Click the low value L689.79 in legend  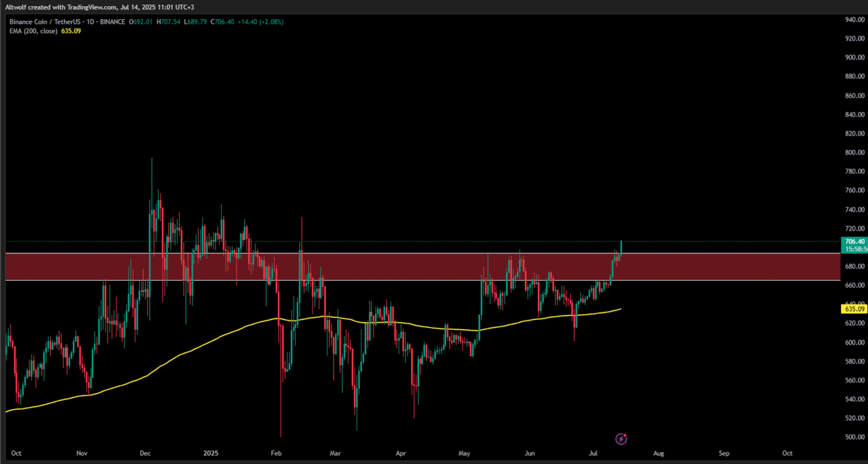(195, 22)
